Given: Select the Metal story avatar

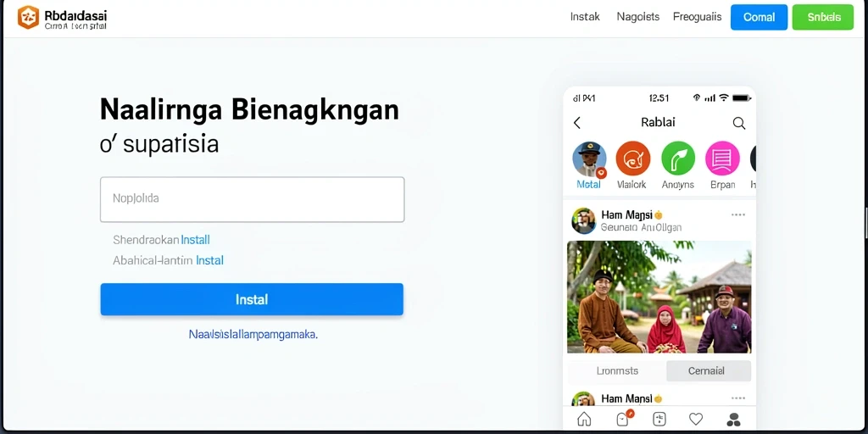Looking at the screenshot, I should pos(589,159).
